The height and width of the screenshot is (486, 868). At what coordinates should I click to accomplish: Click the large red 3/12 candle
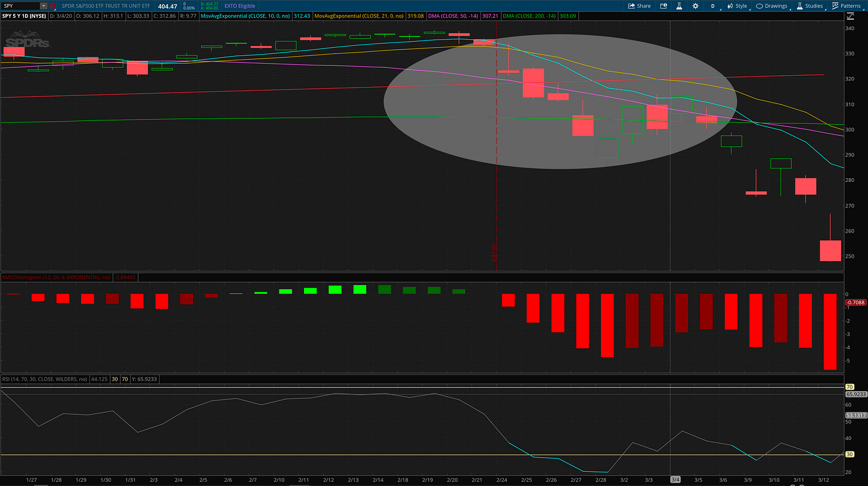pyautogui.click(x=830, y=250)
